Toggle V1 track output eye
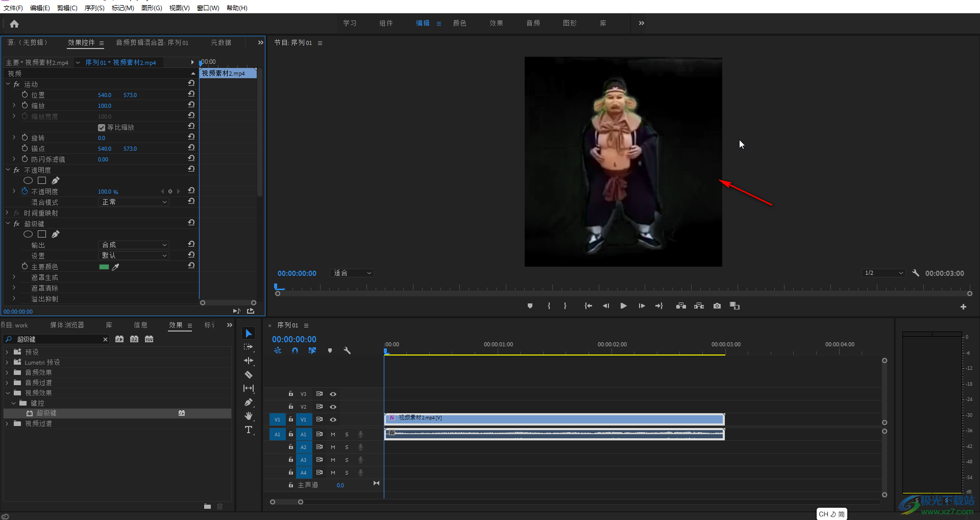This screenshot has height=520, width=980. pyautogui.click(x=333, y=419)
